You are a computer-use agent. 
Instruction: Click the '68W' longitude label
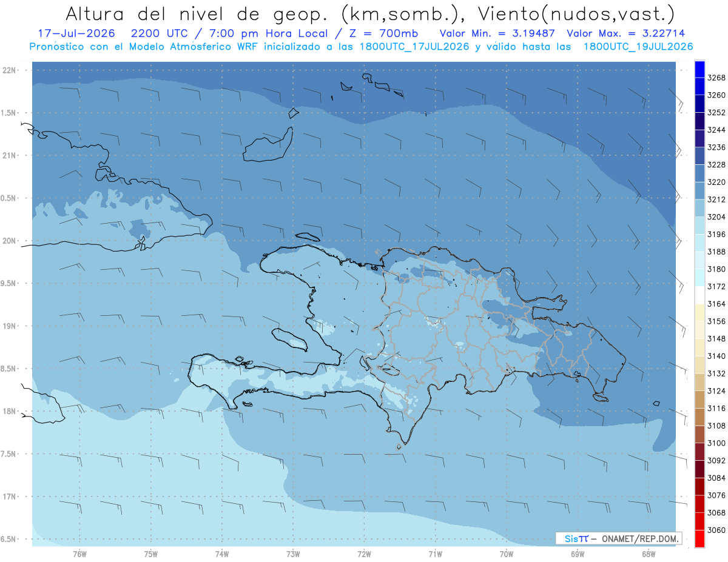point(649,554)
